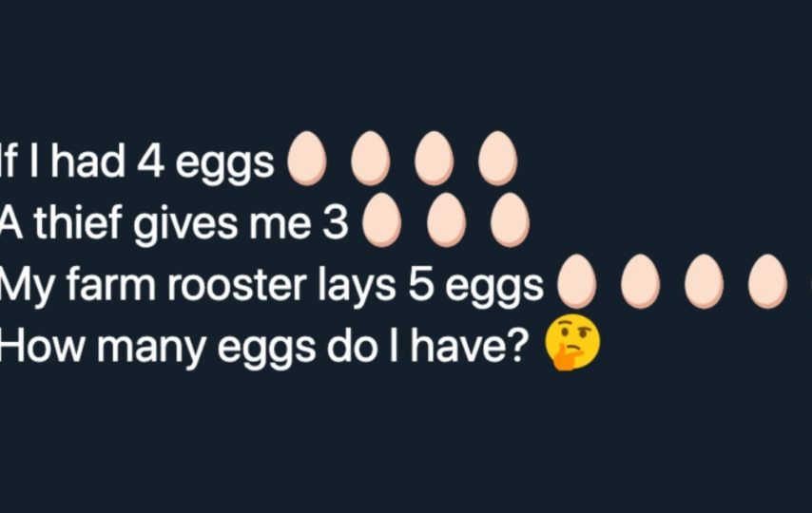Click the first egg after "4 eggs"
This screenshot has height=513, width=812.
click(307, 158)
